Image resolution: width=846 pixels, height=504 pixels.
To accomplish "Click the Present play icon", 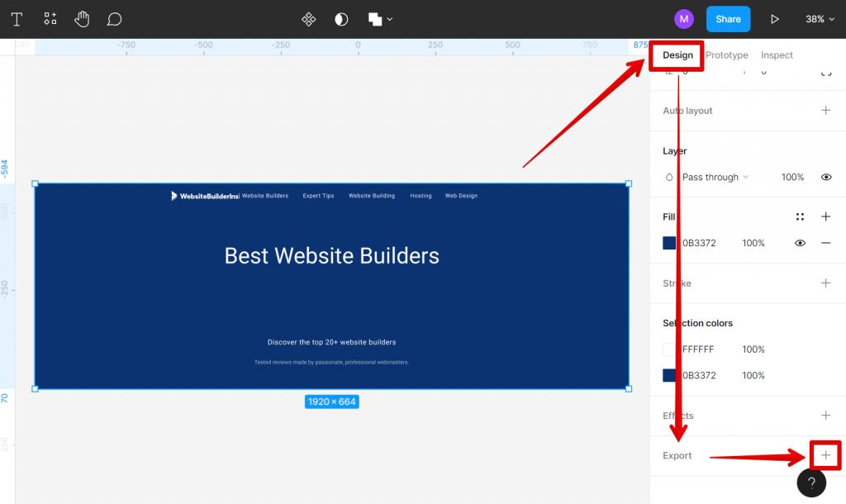I will [x=774, y=19].
